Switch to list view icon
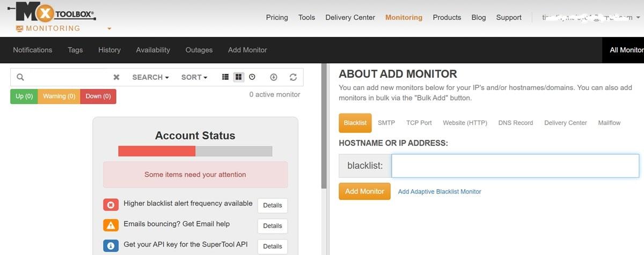The height and width of the screenshot is (255, 644). click(x=225, y=77)
